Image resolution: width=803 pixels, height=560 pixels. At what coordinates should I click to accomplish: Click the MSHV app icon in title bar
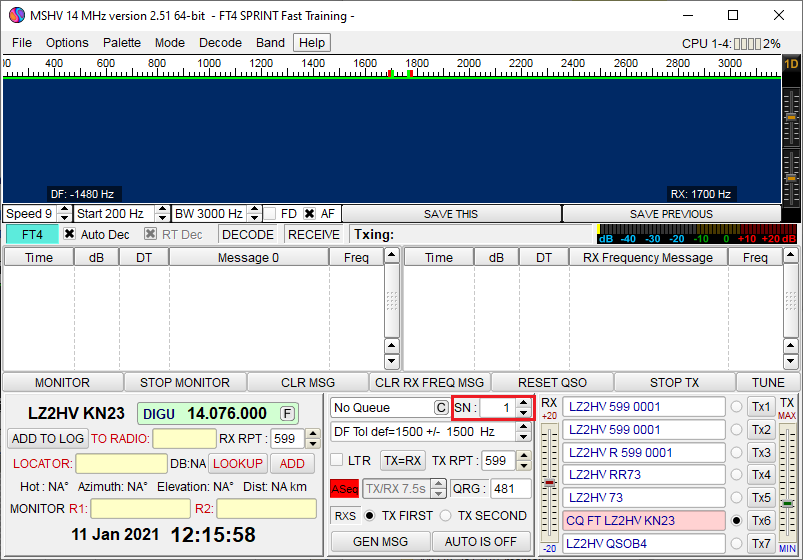point(17,15)
